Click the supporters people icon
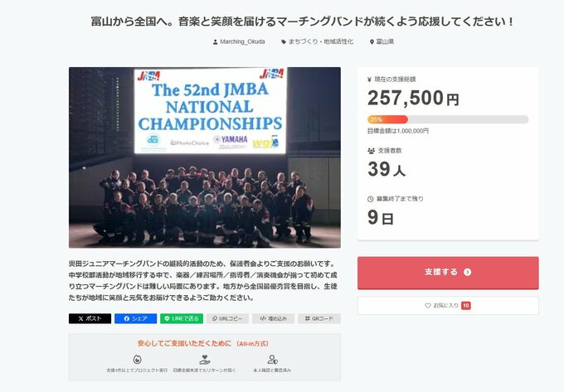This screenshot has width=564, height=392. tap(371, 151)
